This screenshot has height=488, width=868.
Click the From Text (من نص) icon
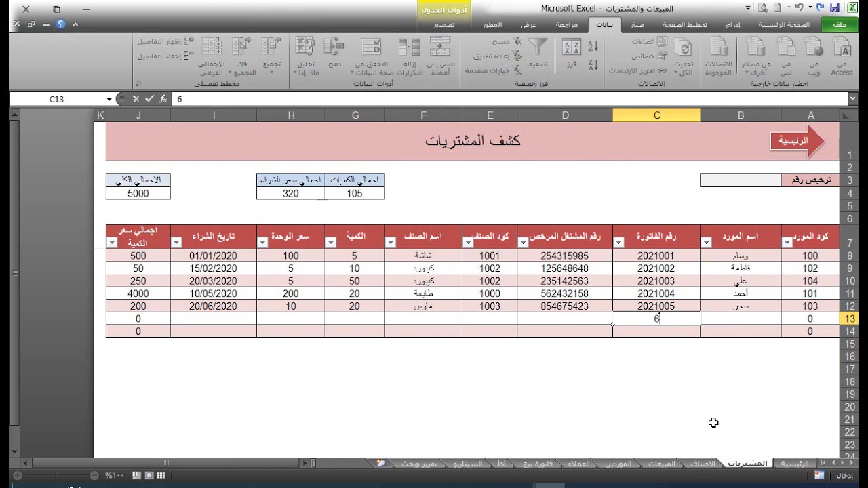(785, 56)
